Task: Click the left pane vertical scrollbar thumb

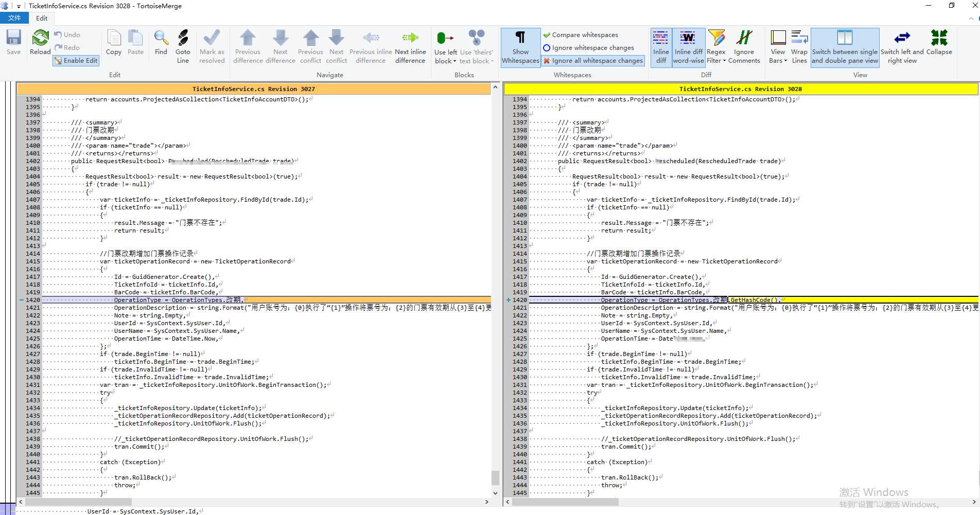Action: [x=495, y=478]
